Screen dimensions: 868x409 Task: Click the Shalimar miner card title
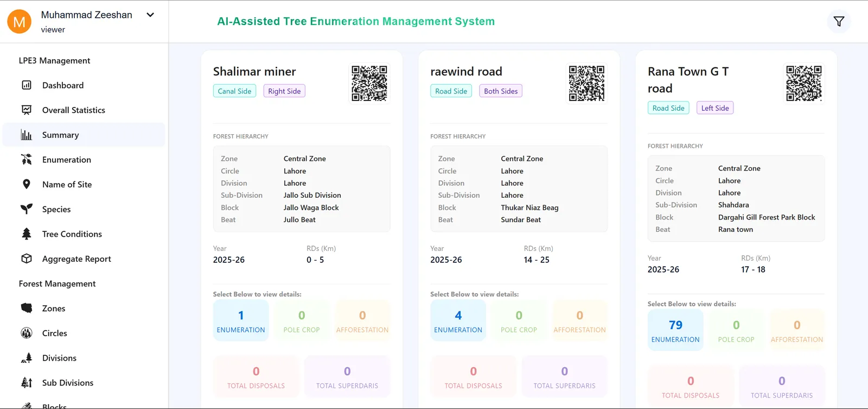(254, 72)
